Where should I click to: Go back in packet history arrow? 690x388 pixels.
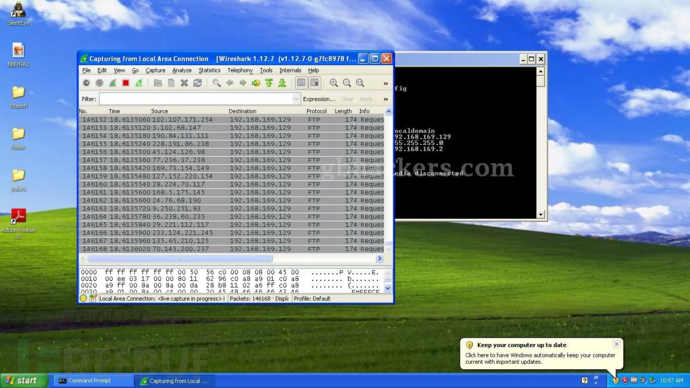pos(230,83)
